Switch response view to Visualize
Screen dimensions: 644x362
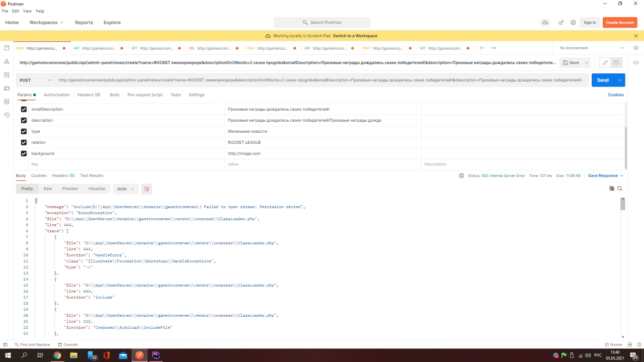point(97,189)
